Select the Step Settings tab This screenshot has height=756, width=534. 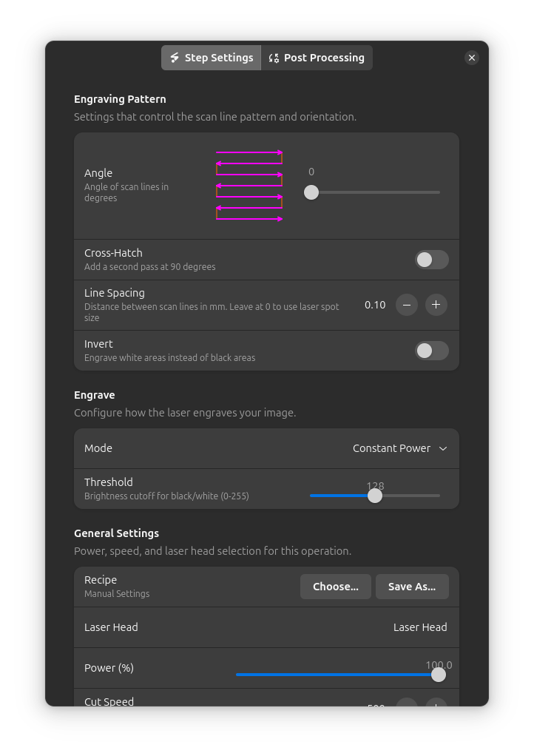[211, 57]
